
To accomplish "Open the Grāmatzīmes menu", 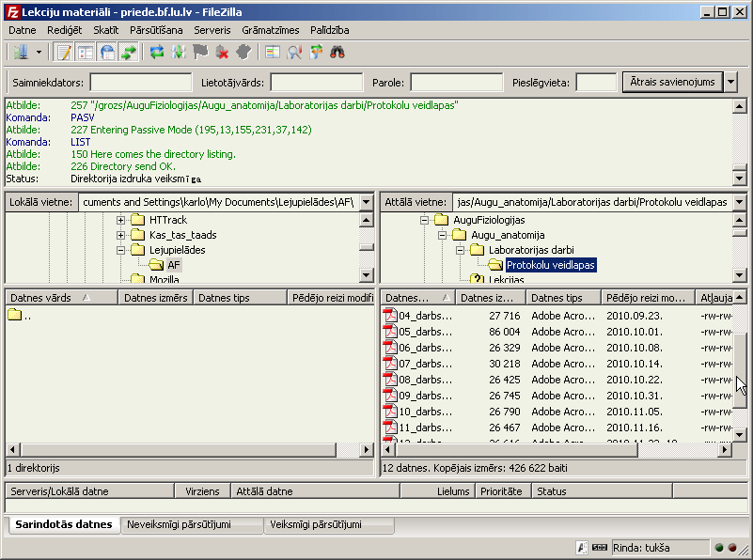I will pyautogui.click(x=271, y=30).
